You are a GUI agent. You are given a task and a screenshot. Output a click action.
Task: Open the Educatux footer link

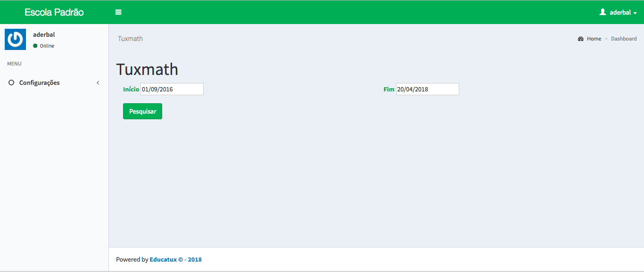tap(175, 259)
